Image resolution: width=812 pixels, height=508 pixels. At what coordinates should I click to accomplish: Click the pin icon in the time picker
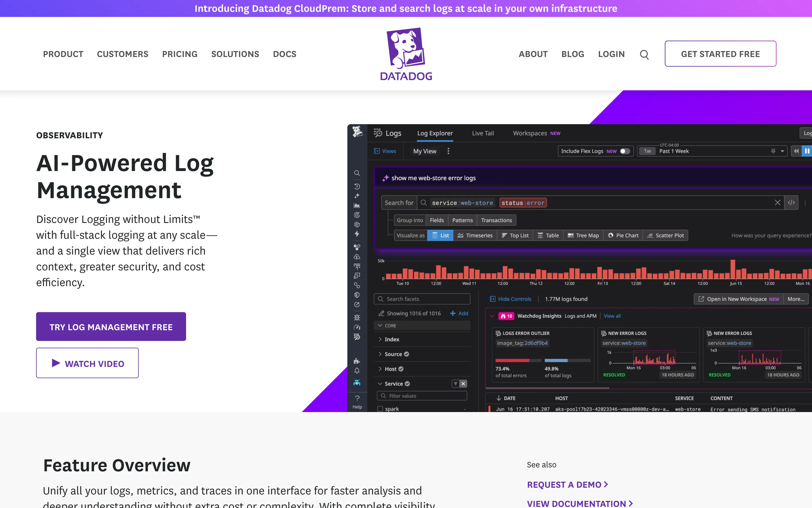pos(773,151)
